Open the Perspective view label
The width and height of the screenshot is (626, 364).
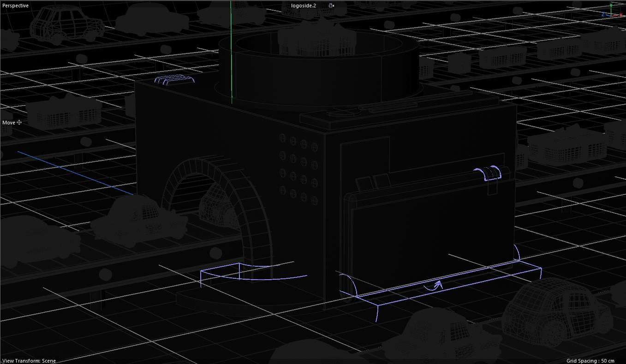15,6
